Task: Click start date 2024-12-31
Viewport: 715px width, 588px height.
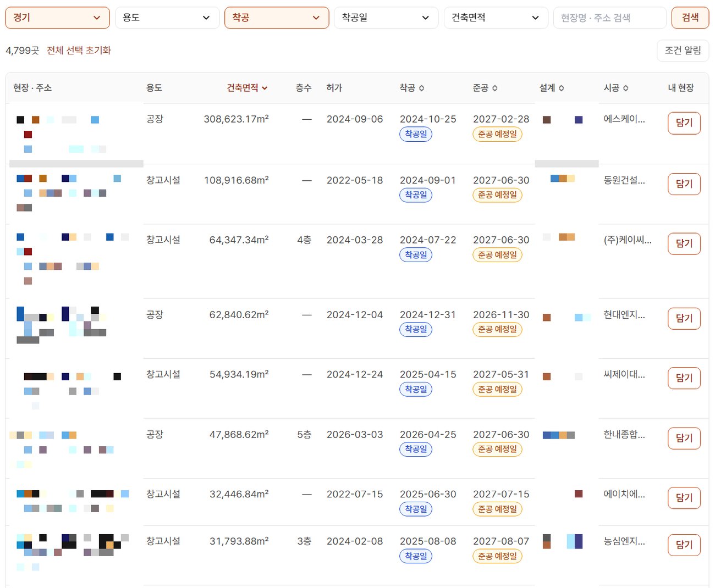Action: [x=428, y=315]
